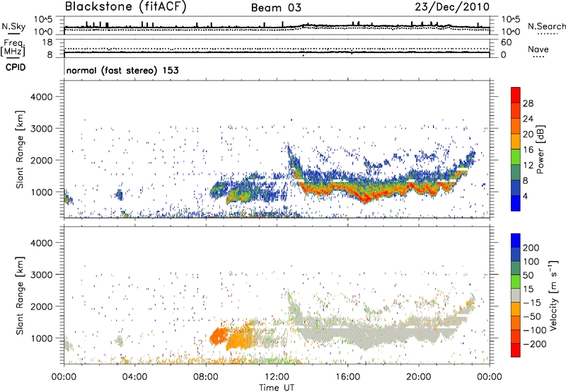Click the "Power [dB]" color bar title
This screenshot has height=392, width=566.
pos(540,149)
